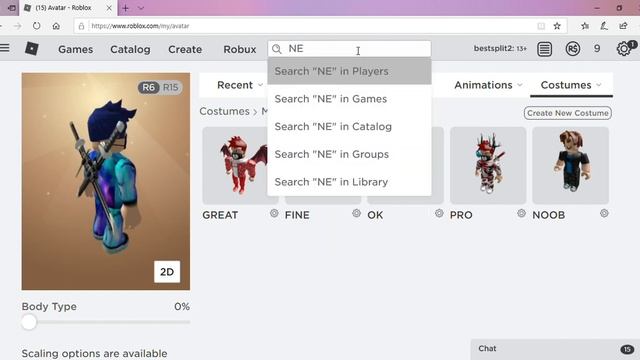Open the tab preview dropdown chevron
Screen dimensions: 640x360
[x=141, y=8]
